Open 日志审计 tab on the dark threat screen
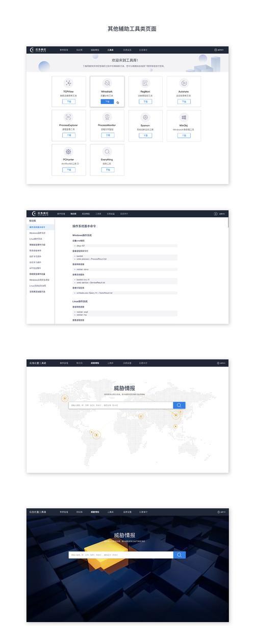The width and height of the screenshot is (255, 644). pyautogui.click(x=143, y=511)
